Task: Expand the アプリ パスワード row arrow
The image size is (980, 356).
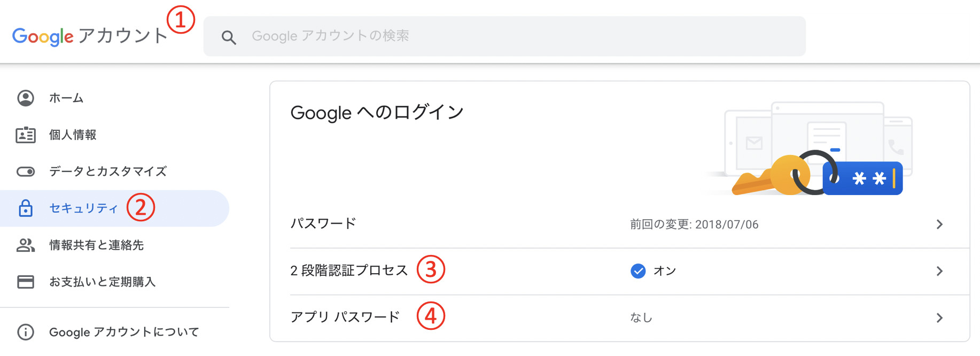Action: point(940,318)
